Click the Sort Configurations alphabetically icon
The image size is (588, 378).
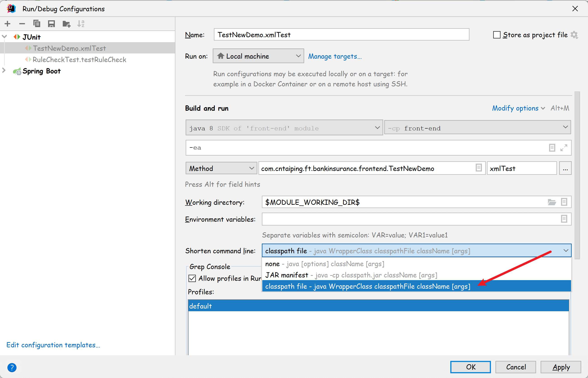(81, 24)
